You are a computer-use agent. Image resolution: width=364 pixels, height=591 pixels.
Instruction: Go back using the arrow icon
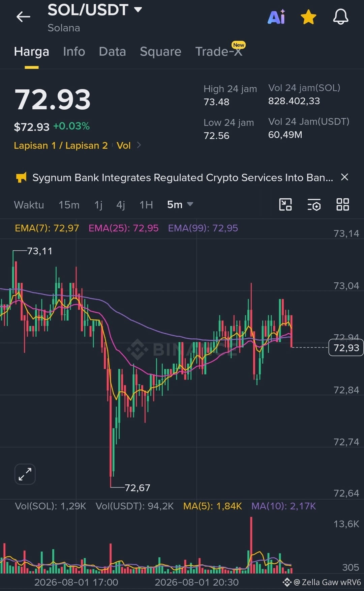(x=23, y=17)
